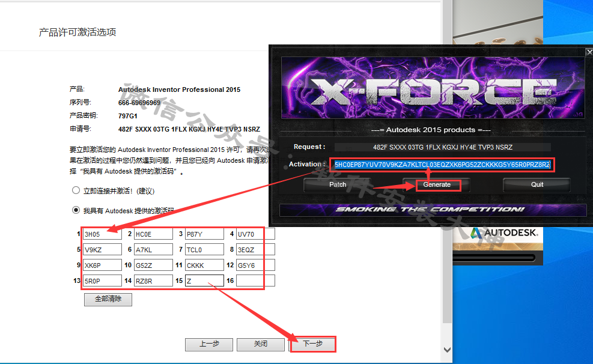The width and height of the screenshot is (593, 364).
Task: Click activation code field 6 containing A7KL
Action: [x=153, y=249]
